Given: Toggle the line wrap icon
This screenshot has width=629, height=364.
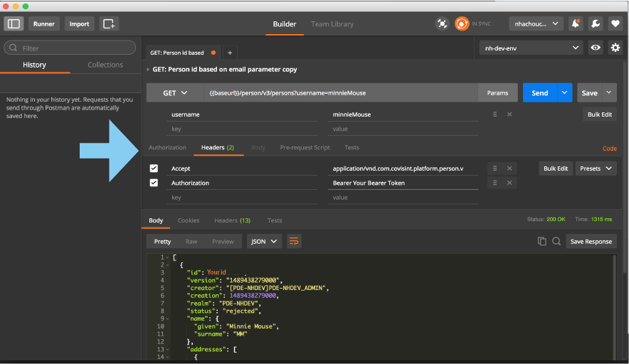Looking at the screenshot, I should point(294,241).
